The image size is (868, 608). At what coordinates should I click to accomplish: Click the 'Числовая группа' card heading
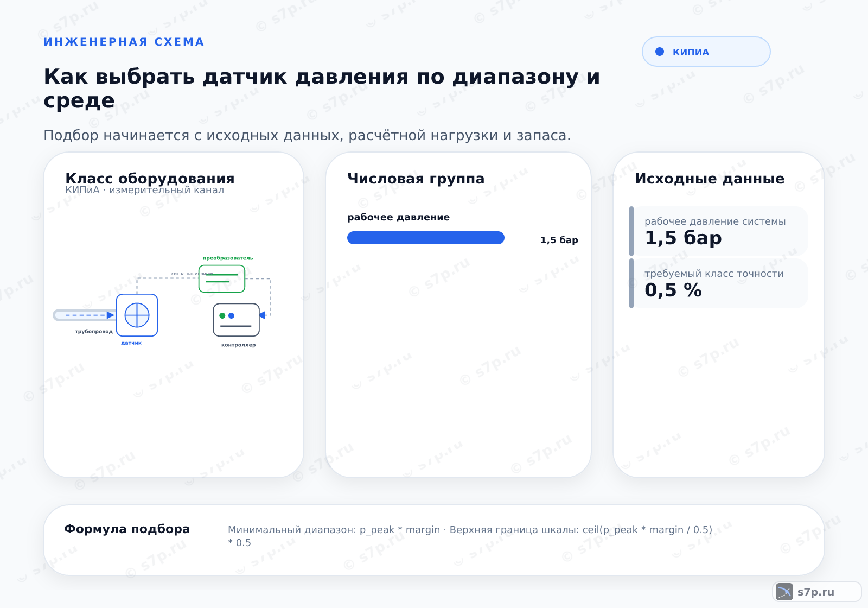pyautogui.click(x=416, y=179)
